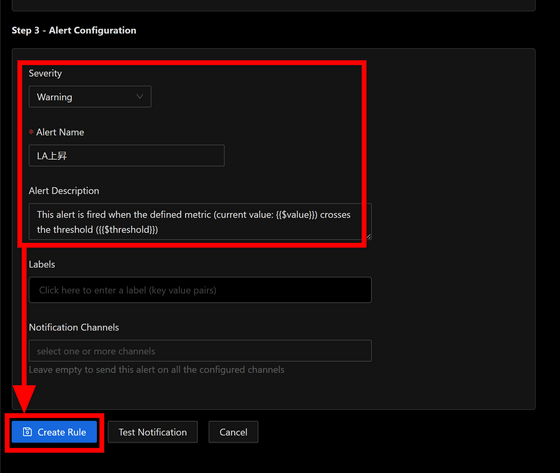Click the textarea resize handle corner
560x473 pixels.
(x=369, y=236)
